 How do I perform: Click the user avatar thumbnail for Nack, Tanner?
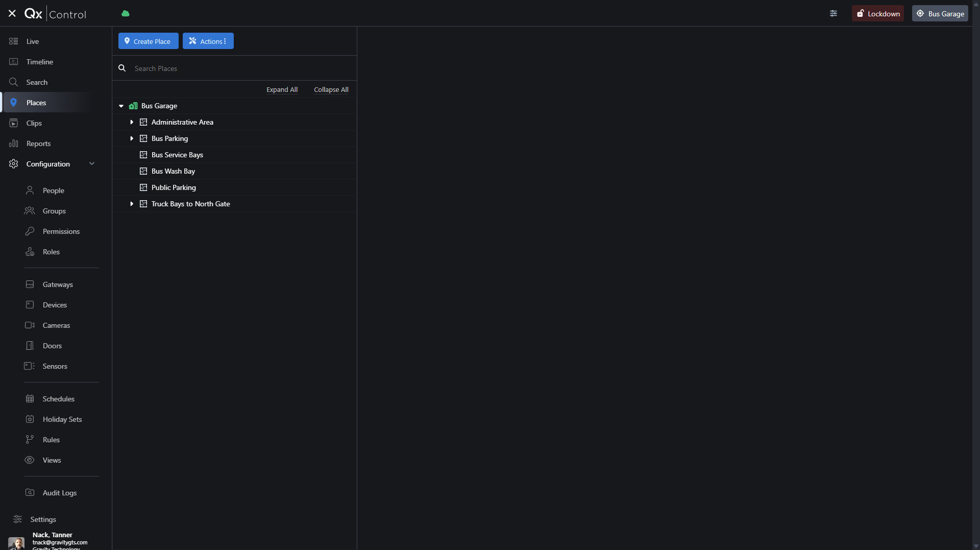(16, 543)
